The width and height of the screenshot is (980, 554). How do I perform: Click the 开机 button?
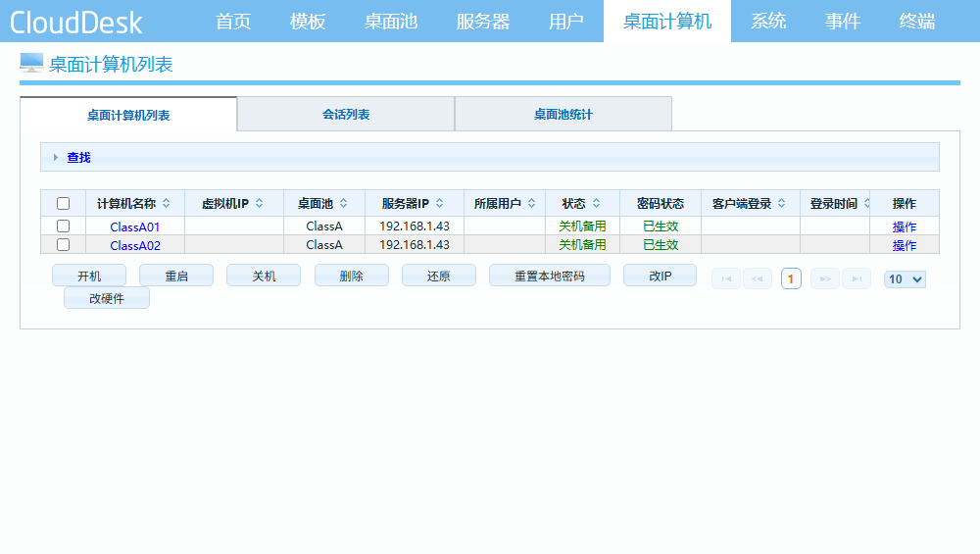click(89, 276)
